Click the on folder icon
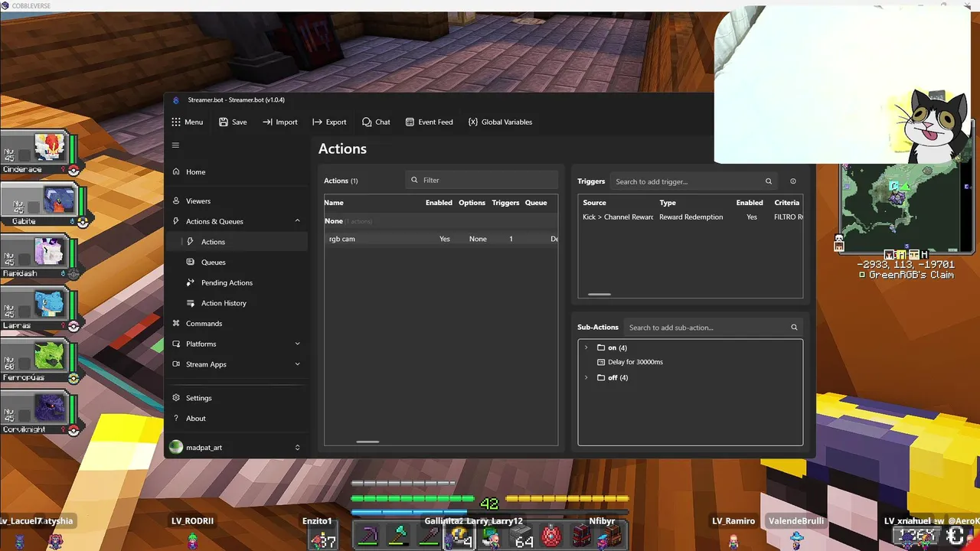This screenshot has height=551, width=980. [601, 347]
